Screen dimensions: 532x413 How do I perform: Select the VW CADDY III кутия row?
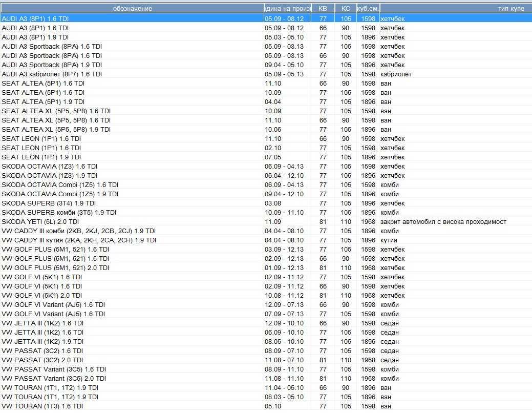(x=266, y=240)
